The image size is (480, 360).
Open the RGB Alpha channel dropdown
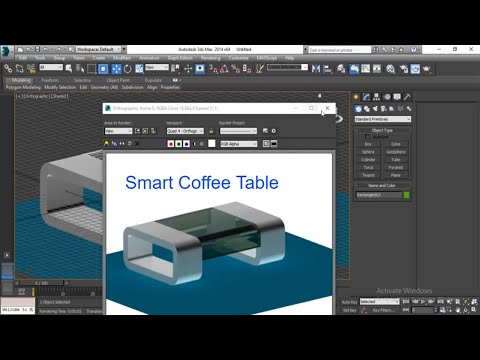[238, 144]
